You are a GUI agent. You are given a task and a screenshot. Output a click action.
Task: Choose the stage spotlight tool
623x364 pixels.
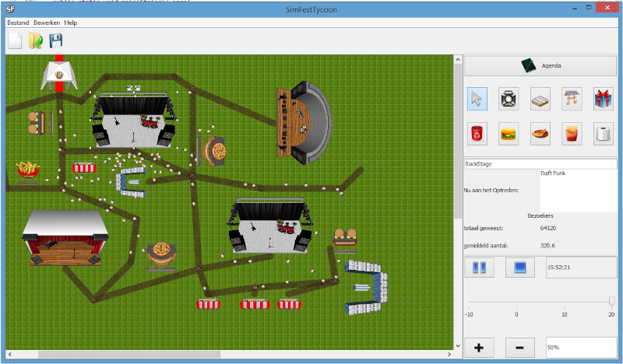click(x=509, y=99)
